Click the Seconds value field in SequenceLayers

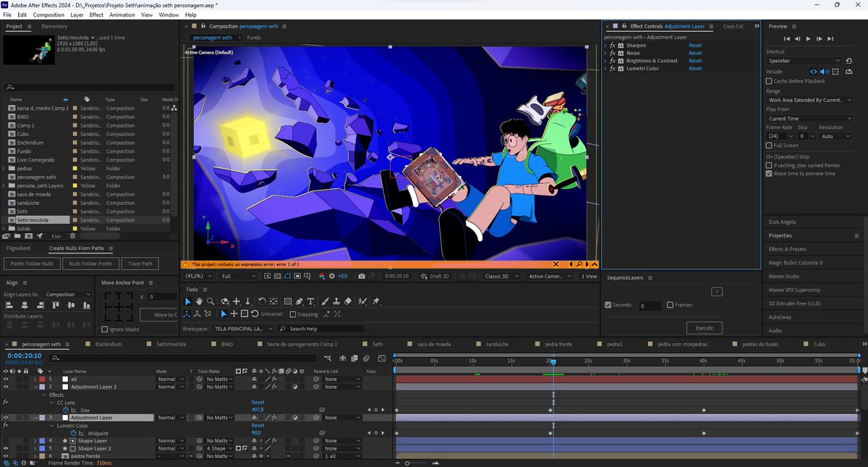tap(650, 306)
